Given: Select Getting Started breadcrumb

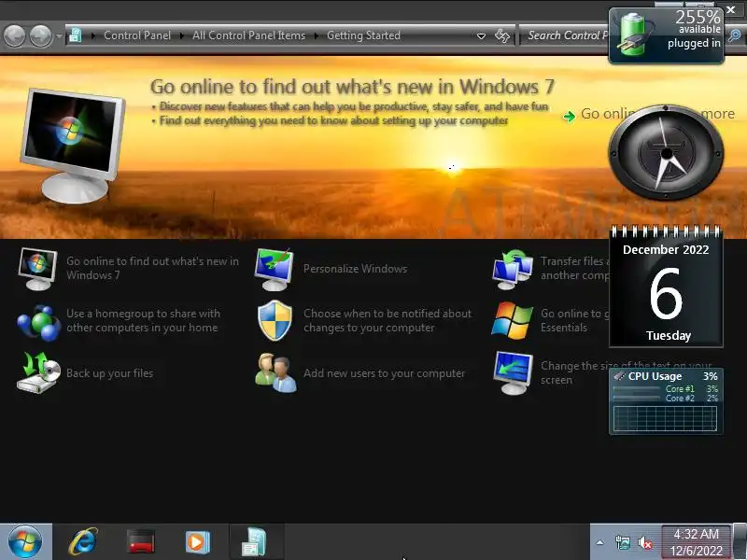Looking at the screenshot, I should [x=363, y=35].
